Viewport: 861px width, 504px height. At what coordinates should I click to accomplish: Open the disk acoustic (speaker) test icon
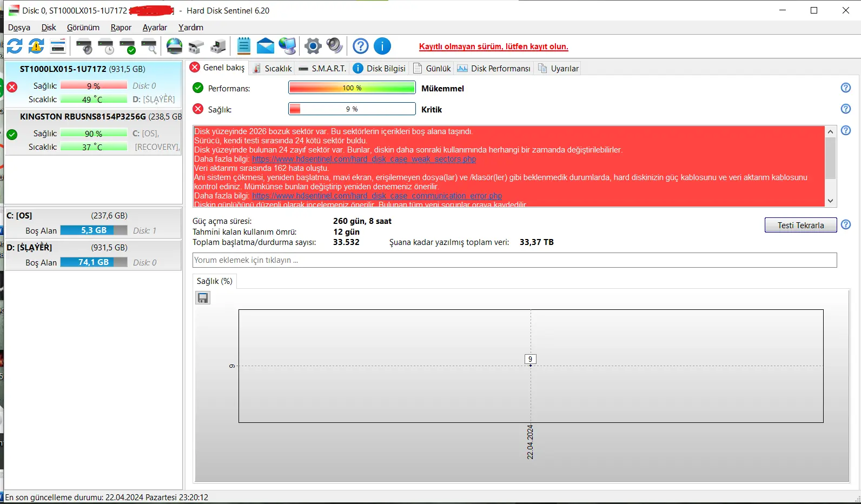pyautogui.click(x=84, y=47)
